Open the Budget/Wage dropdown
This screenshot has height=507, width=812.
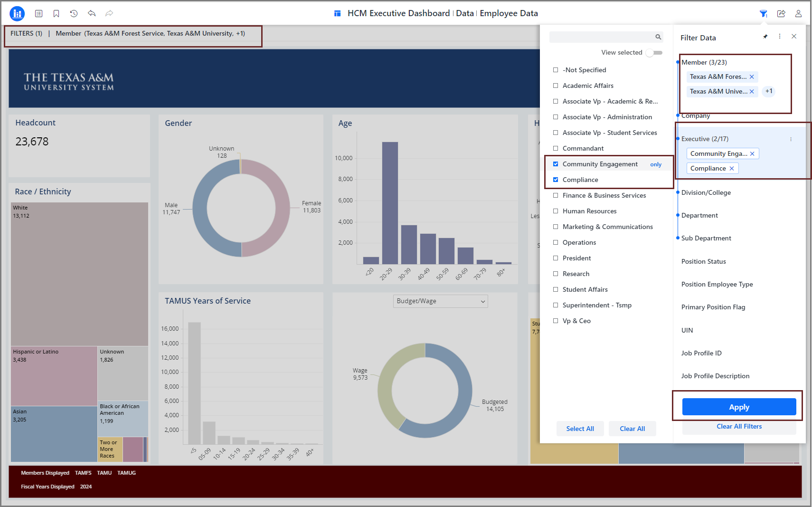[x=440, y=301]
